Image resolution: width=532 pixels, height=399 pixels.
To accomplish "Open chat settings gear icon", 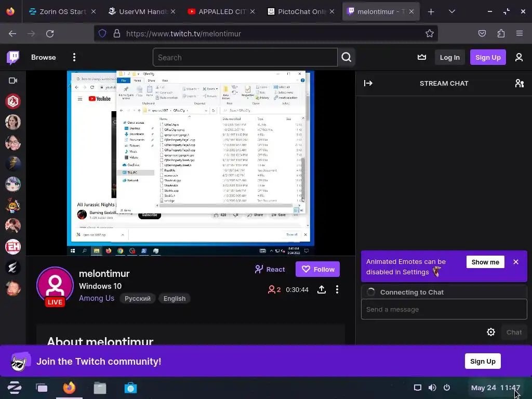I will [490, 332].
